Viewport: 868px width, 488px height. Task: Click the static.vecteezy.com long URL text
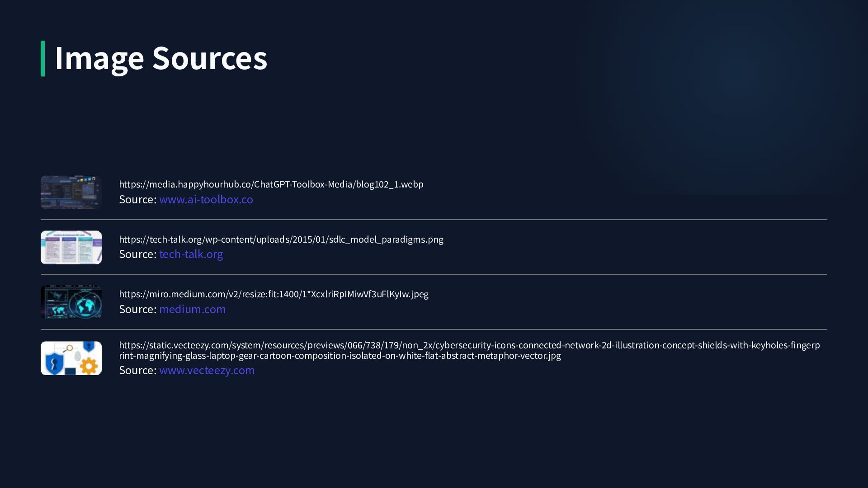point(469,350)
